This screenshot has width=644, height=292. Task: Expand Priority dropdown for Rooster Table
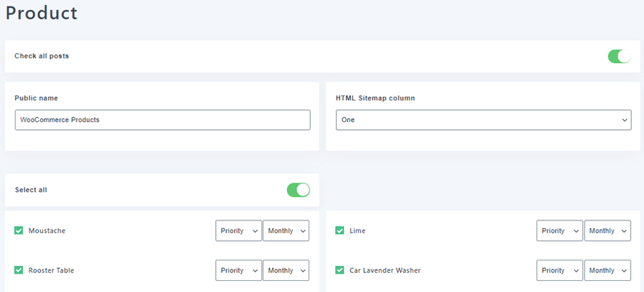coord(238,270)
